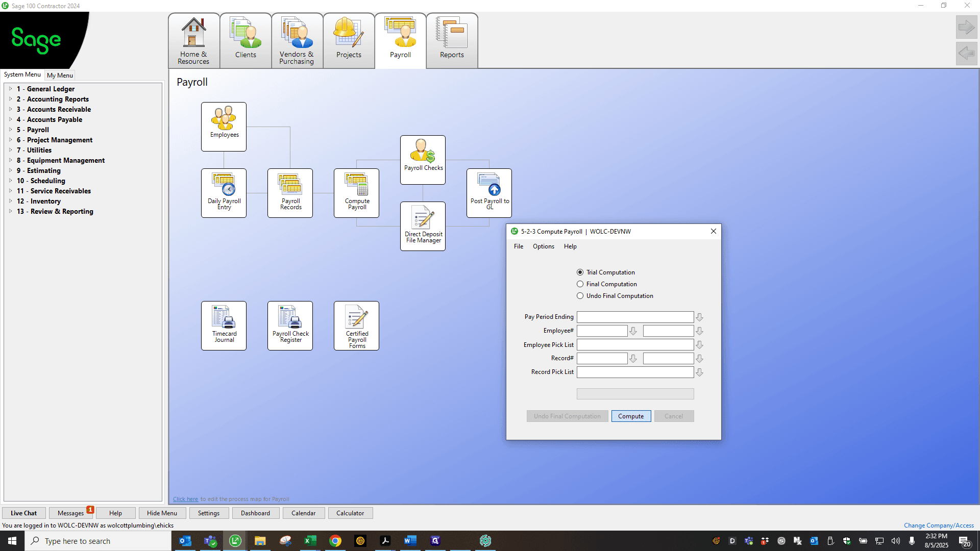Viewport: 980px width, 551px height.
Task: Switch to the Vendors & Purchasing tab
Action: pos(297,41)
